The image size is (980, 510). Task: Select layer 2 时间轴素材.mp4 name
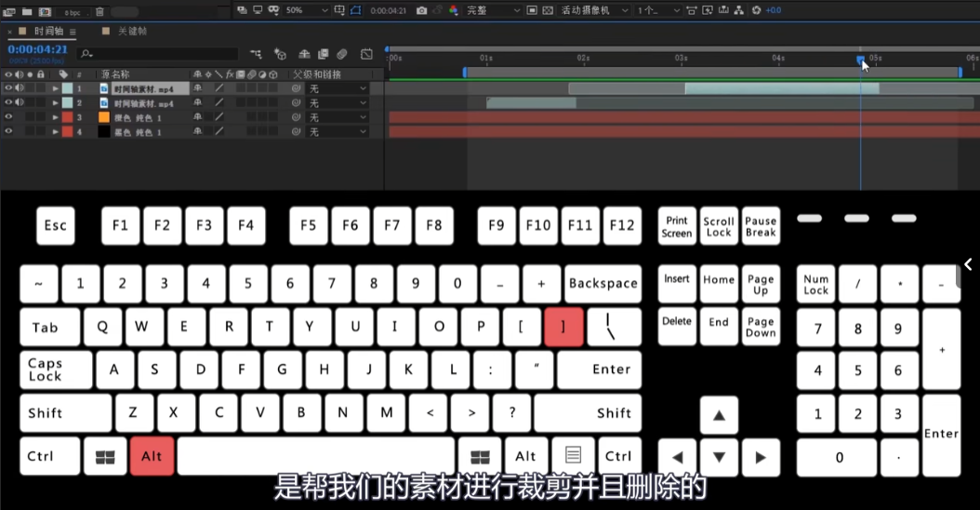tap(144, 104)
